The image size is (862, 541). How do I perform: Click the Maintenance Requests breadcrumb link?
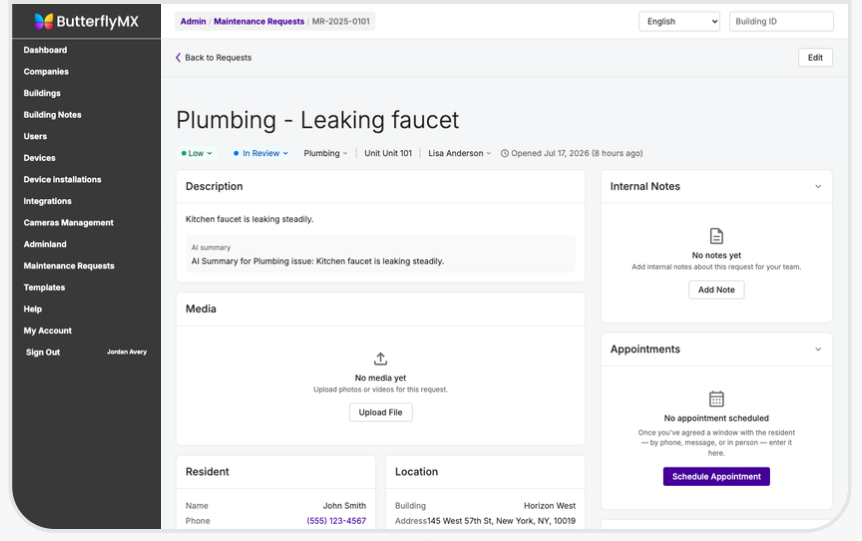pyautogui.click(x=258, y=21)
